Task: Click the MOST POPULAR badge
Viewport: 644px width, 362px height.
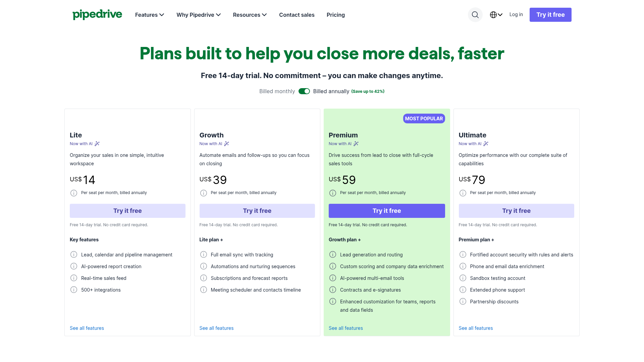Action: (x=424, y=119)
